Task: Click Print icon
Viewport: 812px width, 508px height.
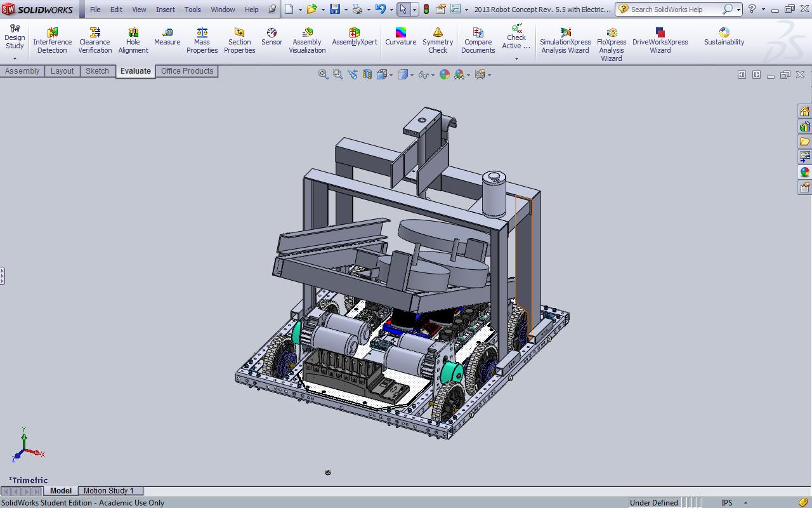Action: coord(358,9)
